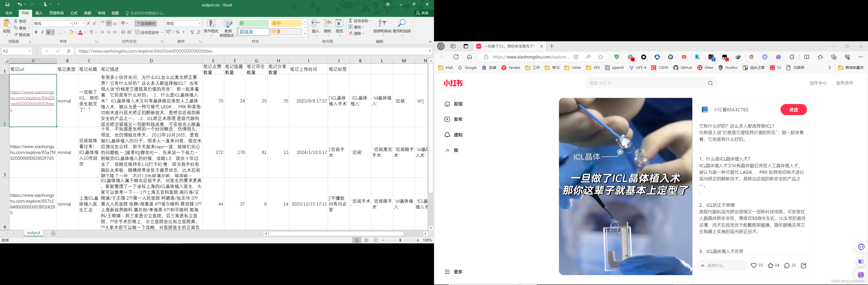Open the number format dropdown (常规)

199,23
